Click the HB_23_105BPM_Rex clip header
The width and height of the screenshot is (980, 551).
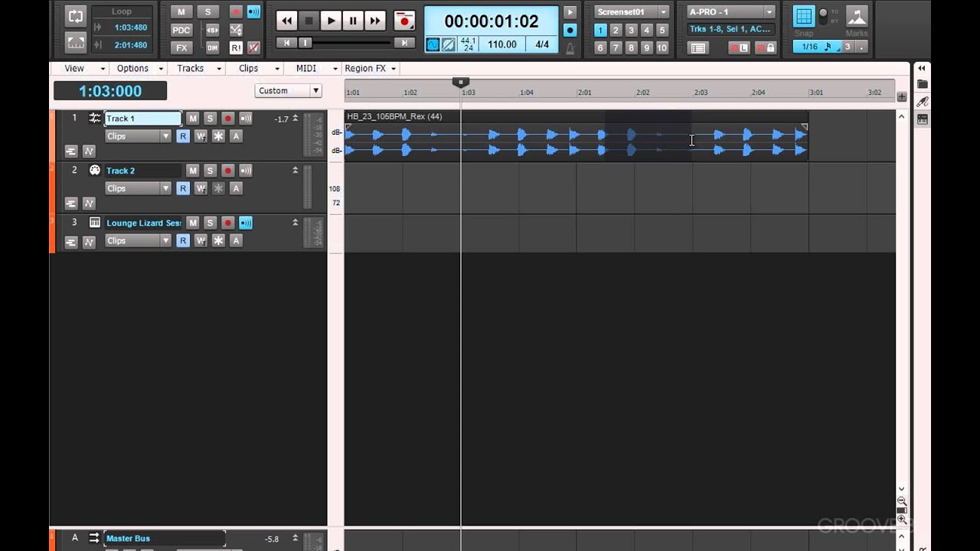tap(576, 116)
